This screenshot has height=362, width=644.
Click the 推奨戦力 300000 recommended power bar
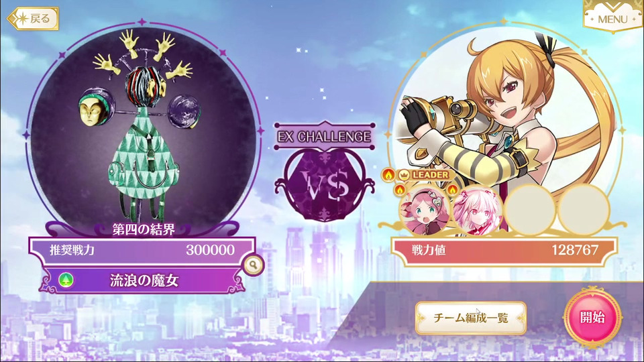pyautogui.click(x=142, y=250)
